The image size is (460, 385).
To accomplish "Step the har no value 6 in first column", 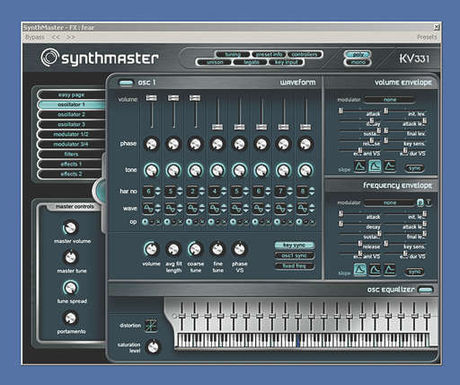I will click(x=158, y=191).
